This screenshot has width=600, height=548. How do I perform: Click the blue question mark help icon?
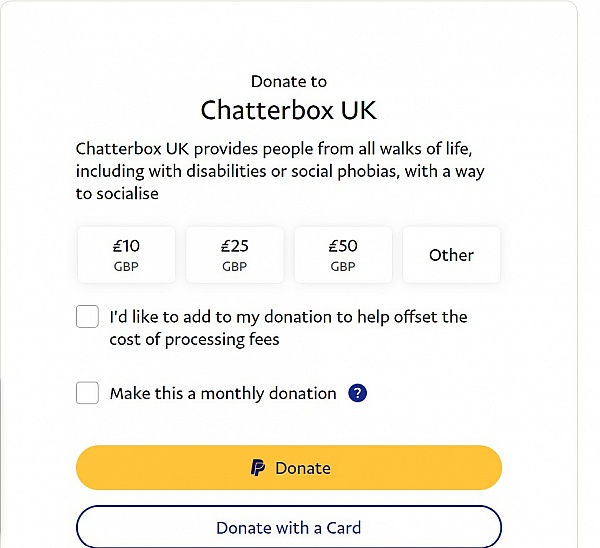tap(357, 393)
